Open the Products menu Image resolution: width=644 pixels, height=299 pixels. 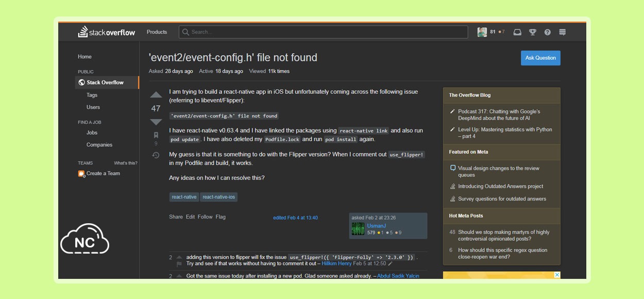pyautogui.click(x=157, y=32)
